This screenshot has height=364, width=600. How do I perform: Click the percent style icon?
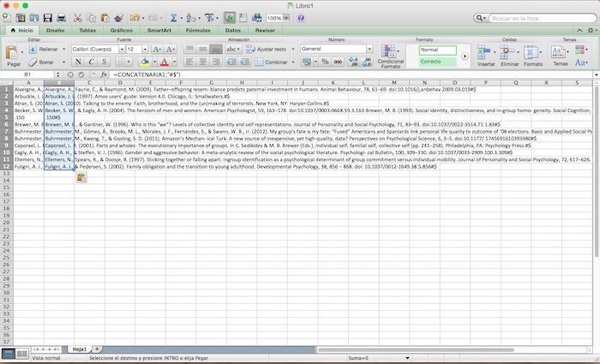[x=325, y=62]
